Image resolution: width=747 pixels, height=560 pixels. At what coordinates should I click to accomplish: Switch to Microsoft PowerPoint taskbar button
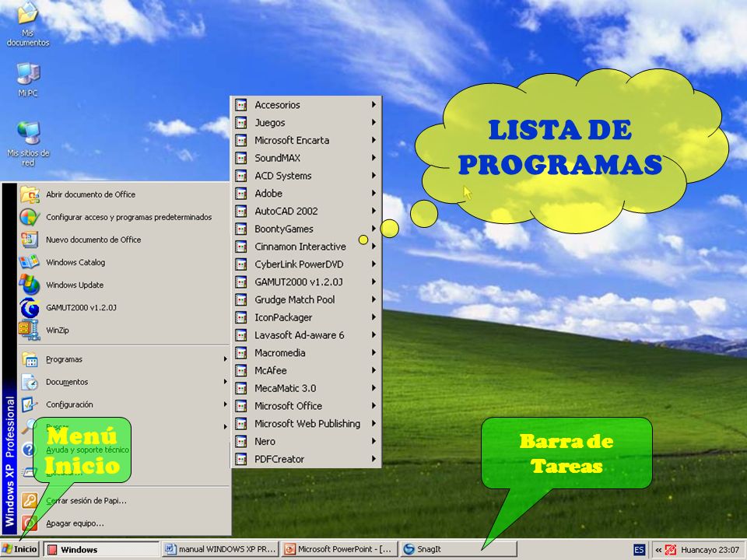(x=339, y=550)
